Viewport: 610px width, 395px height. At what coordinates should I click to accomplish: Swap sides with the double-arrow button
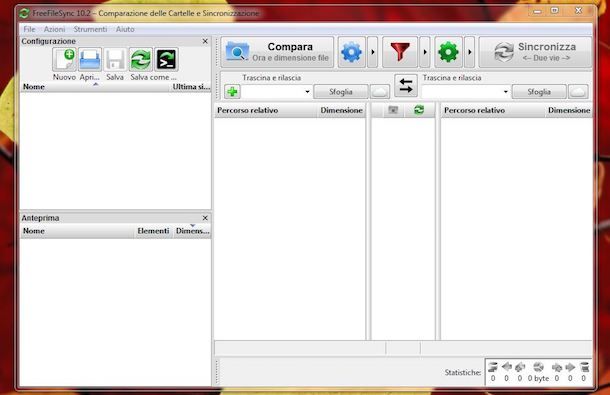click(x=406, y=86)
